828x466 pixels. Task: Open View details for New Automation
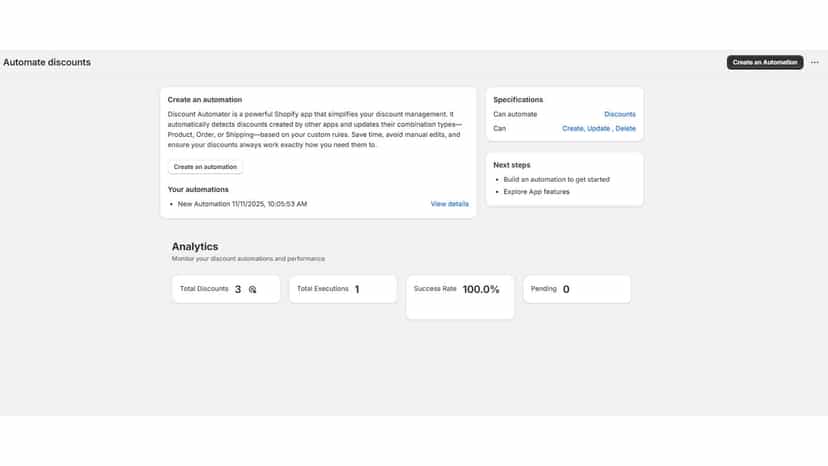[449, 204]
